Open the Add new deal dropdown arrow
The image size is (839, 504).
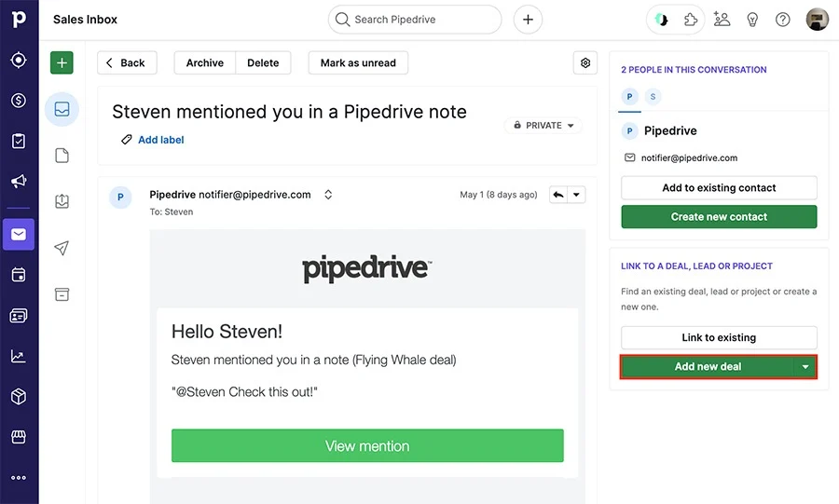click(x=805, y=367)
